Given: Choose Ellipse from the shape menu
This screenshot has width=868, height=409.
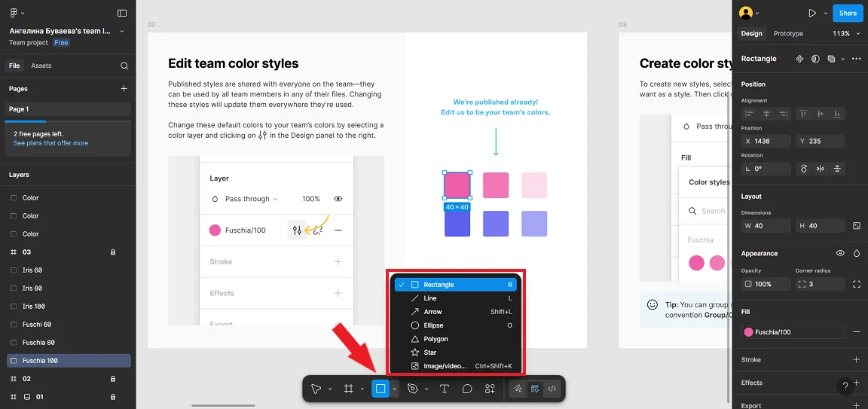Looking at the screenshot, I should coord(432,325).
